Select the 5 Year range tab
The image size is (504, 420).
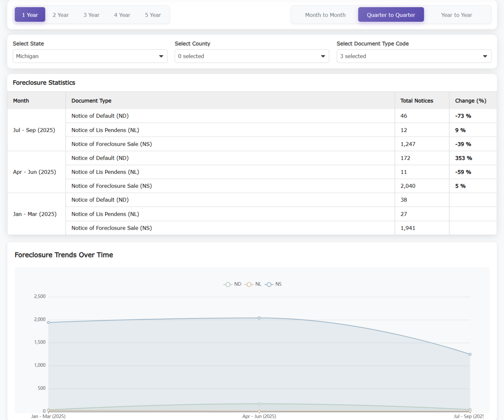[x=153, y=15]
